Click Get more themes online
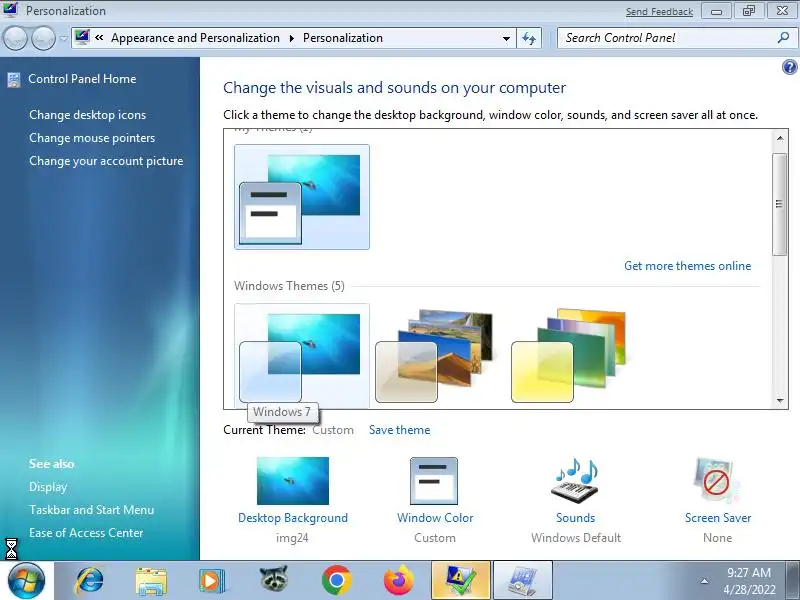This screenshot has width=800, height=600. click(x=687, y=266)
